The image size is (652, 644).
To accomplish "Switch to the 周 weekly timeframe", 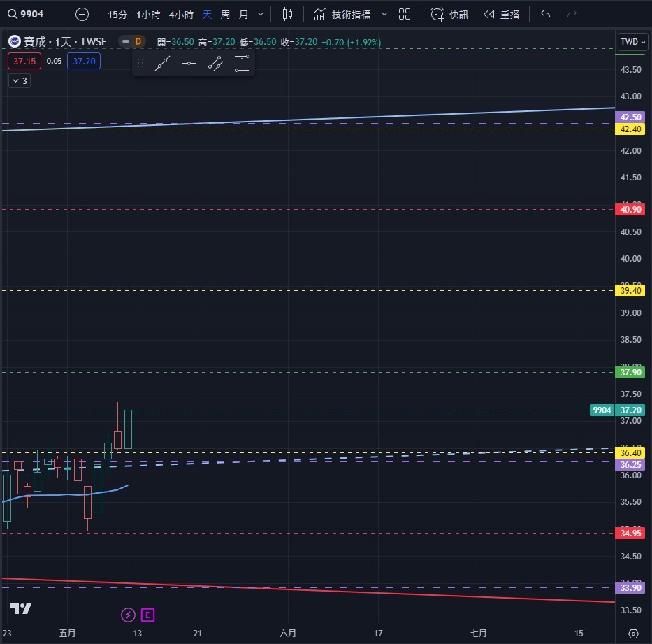I will point(225,14).
